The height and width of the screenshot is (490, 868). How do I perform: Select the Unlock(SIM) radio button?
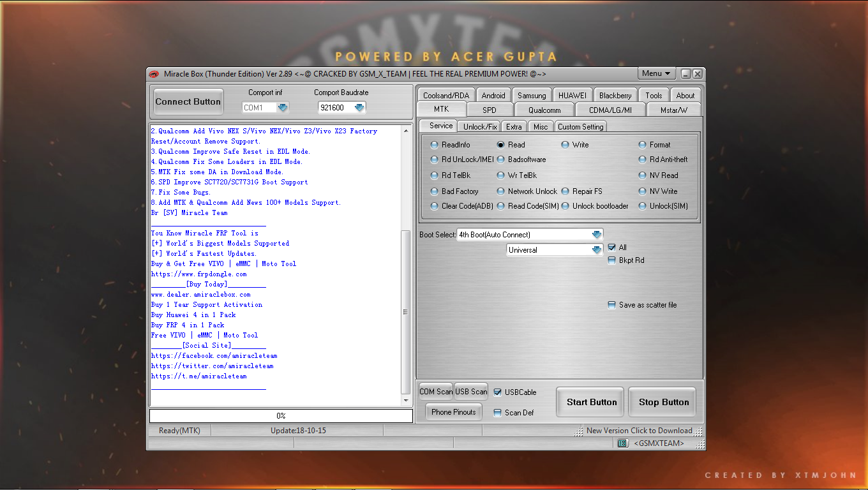pos(643,206)
